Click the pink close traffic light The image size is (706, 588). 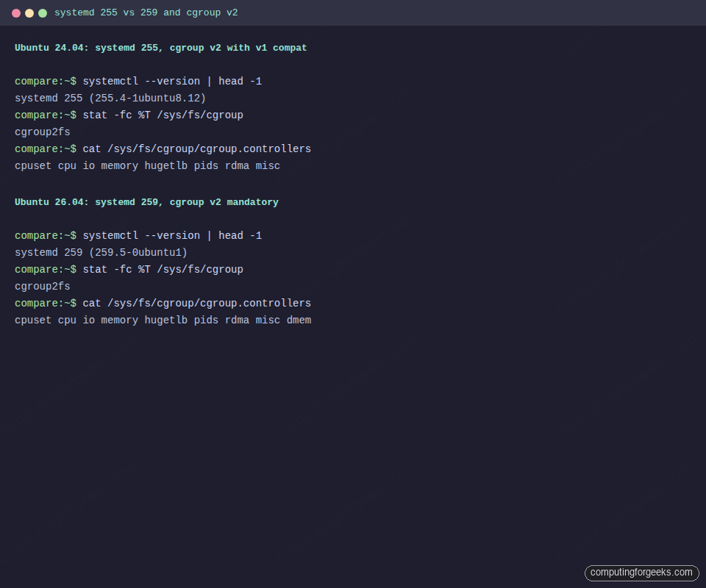[x=16, y=12]
